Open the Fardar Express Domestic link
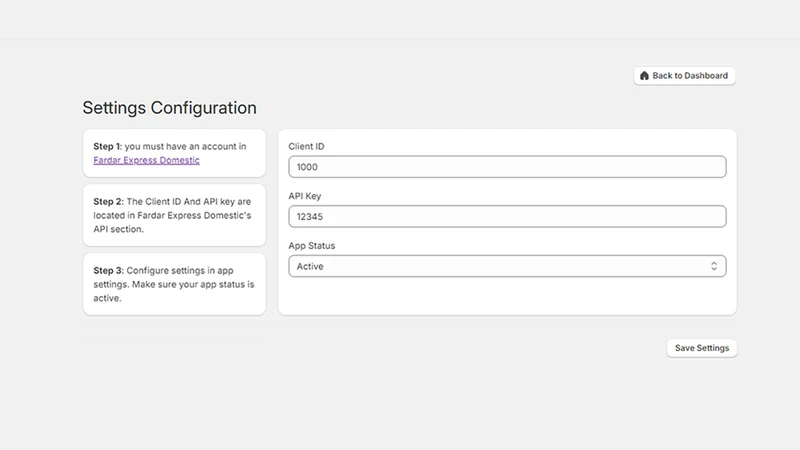Screen dimensions: 800x450 [x=146, y=160]
